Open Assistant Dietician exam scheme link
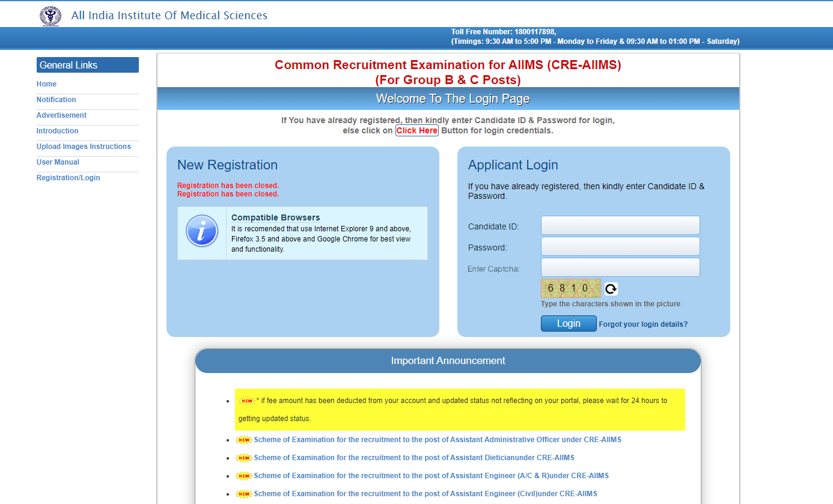Image resolution: width=833 pixels, height=504 pixels. (413, 458)
